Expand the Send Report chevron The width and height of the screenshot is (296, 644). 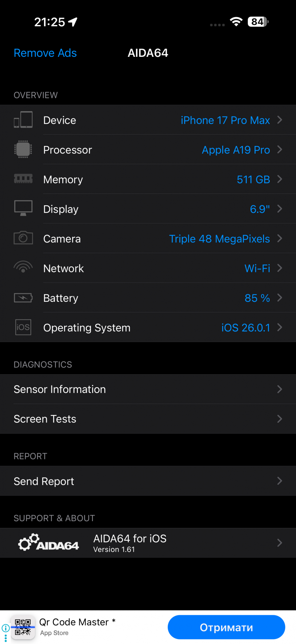tap(279, 481)
